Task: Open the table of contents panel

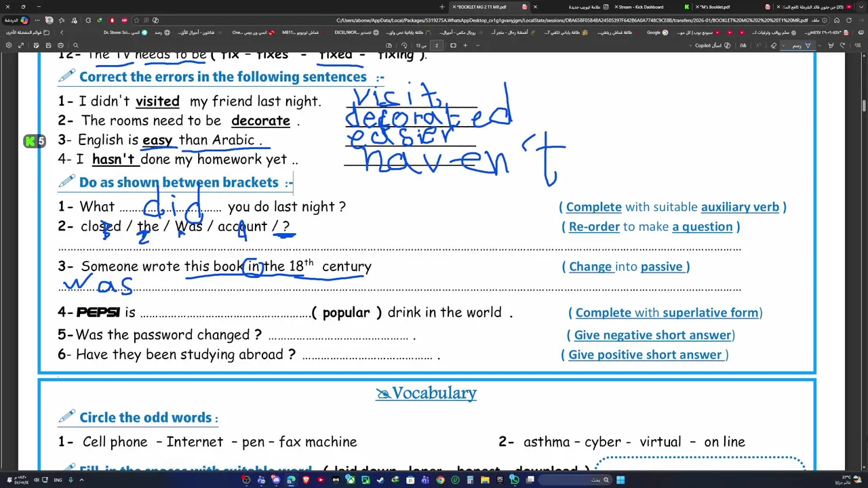Action: click(x=856, y=45)
